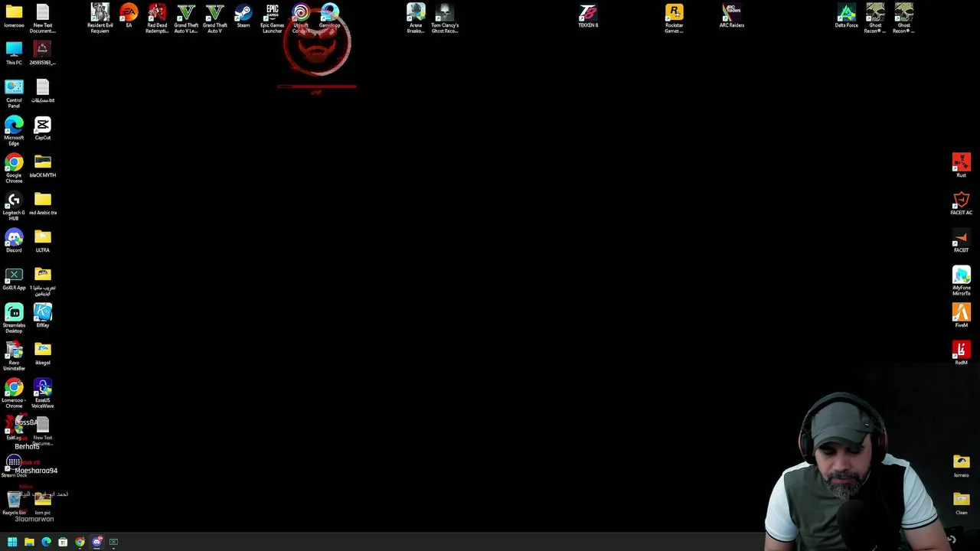Open the lom pic folder
This screenshot has width=980, height=551.
[43, 504]
